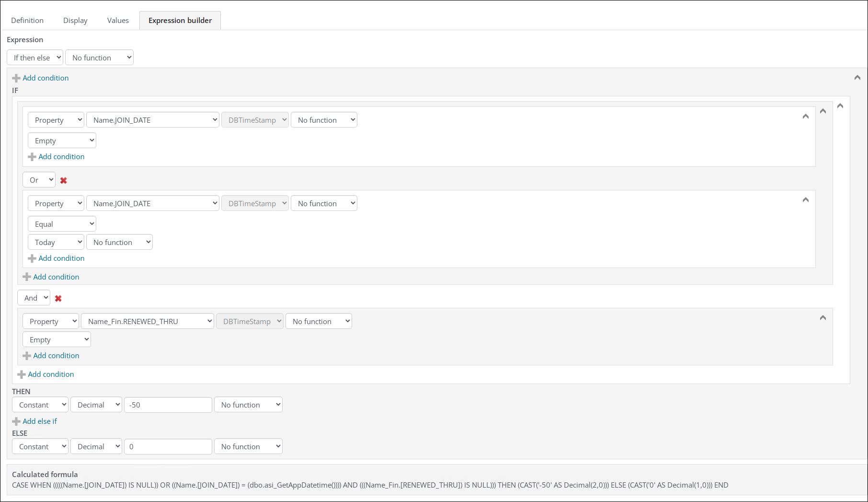The image size is (868, 502).
Task: Click the THEN value field containing -50
Action: pos(168,405)
